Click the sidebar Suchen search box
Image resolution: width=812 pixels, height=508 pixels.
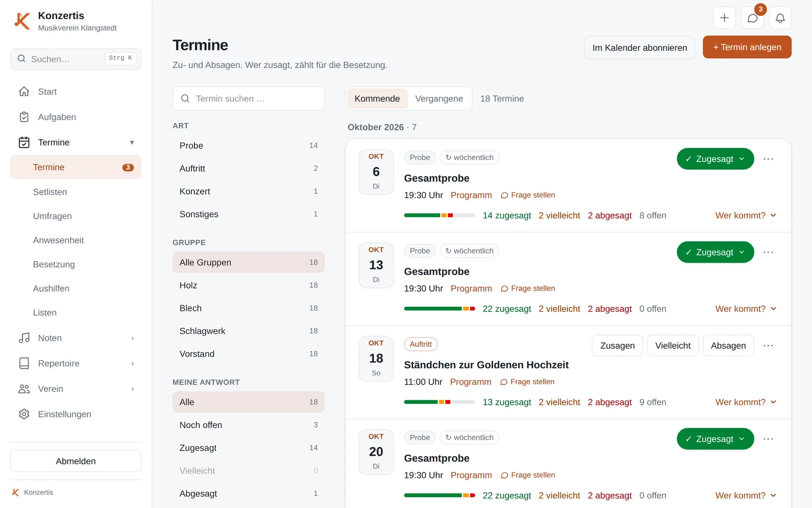(x=76, y=59)
